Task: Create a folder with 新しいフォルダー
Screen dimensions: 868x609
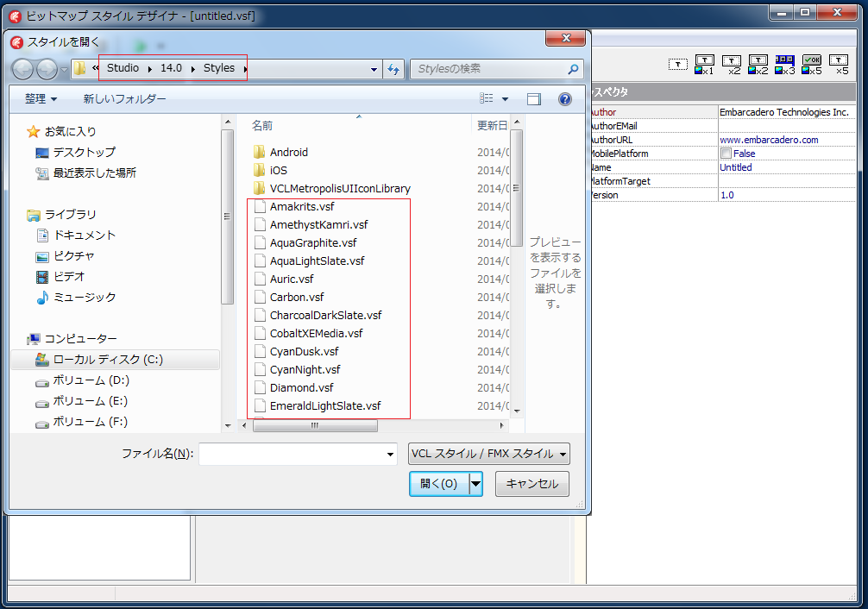Action: click(x=124, y=99)
